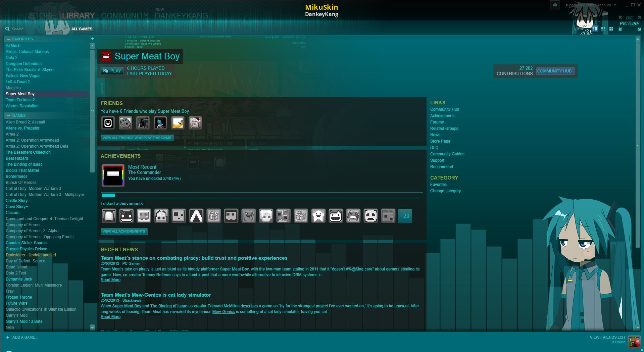This screenshot has width=644, height=352.
Task: Click game list scroll up arrow
Action: (x=92, y=46)
